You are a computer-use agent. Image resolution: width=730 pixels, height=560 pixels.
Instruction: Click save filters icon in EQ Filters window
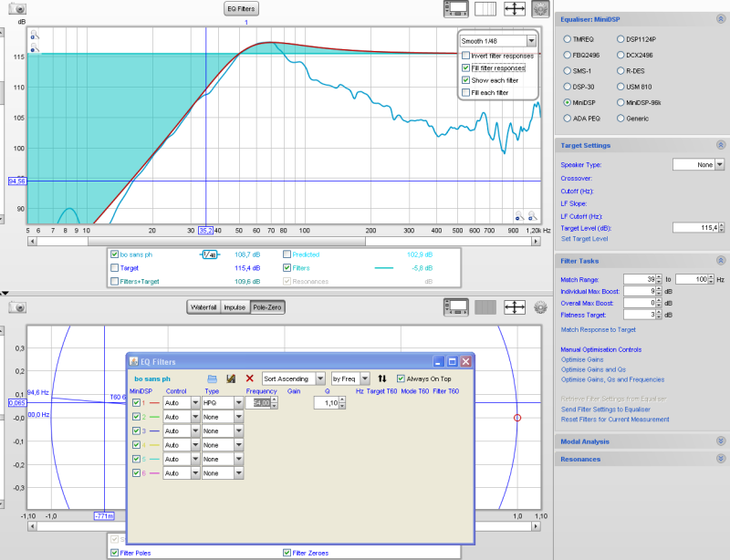point(231,379)
